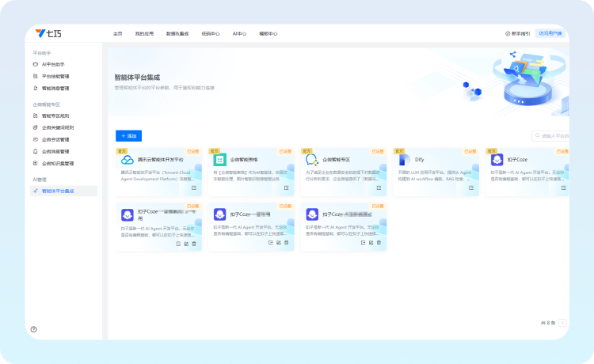Viewport: 594px width, 364px height.
Task: Click the previous page arrow in pagination
Action: click(562, 323)
